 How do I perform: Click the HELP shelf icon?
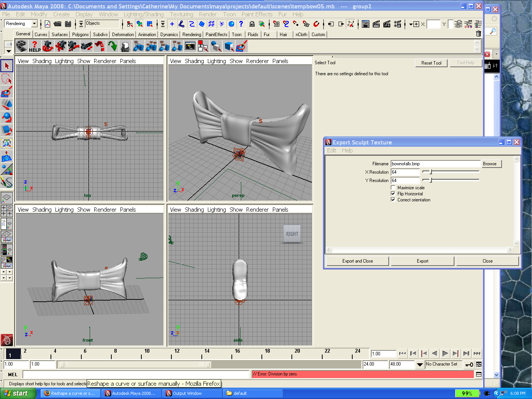pos(35,46)
